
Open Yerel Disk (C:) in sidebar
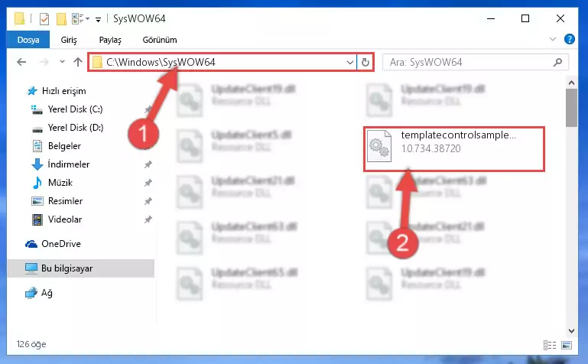[75, 109]
